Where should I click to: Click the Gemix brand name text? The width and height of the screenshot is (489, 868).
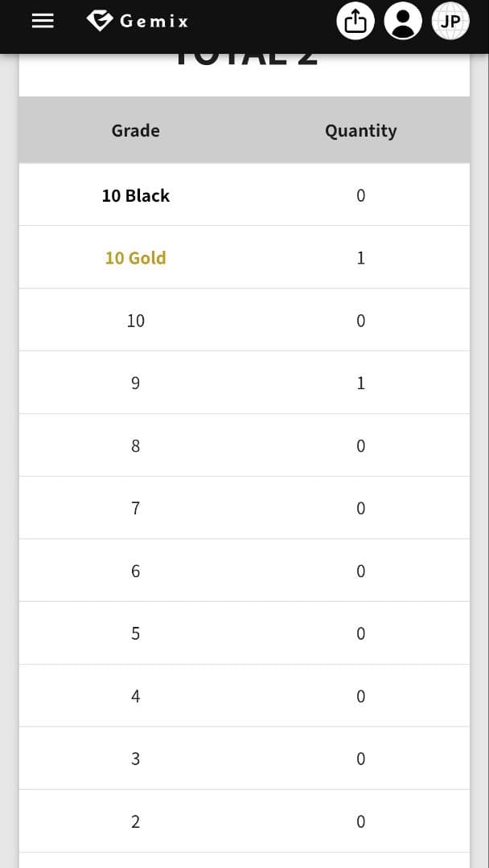pyautogui.click(x=154, y=22)
